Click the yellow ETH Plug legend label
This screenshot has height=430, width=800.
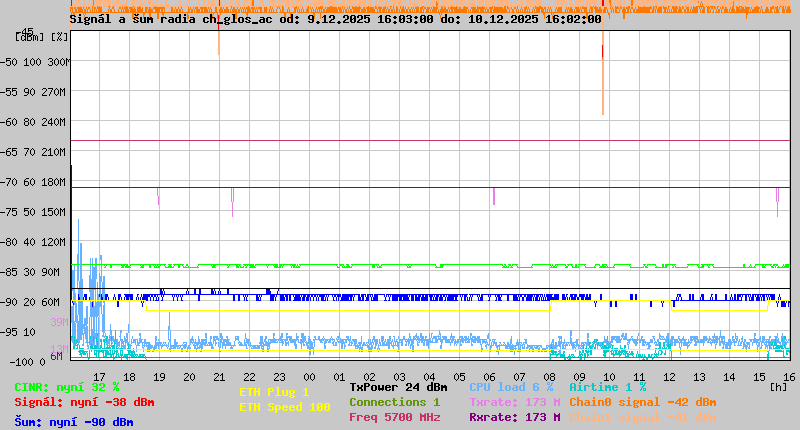[x=274, y=392]
